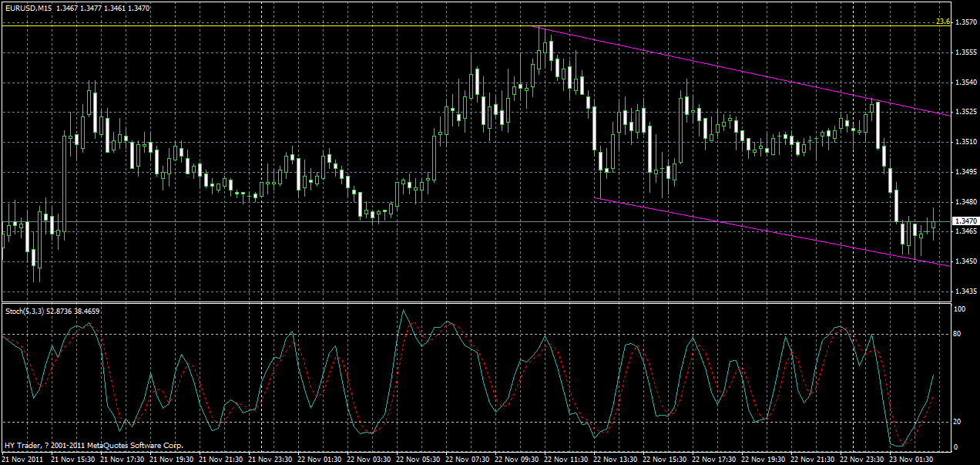980x465 pixels.
Task: Click the 100 level of the Stochastic scale
Action: coord(960,309)
